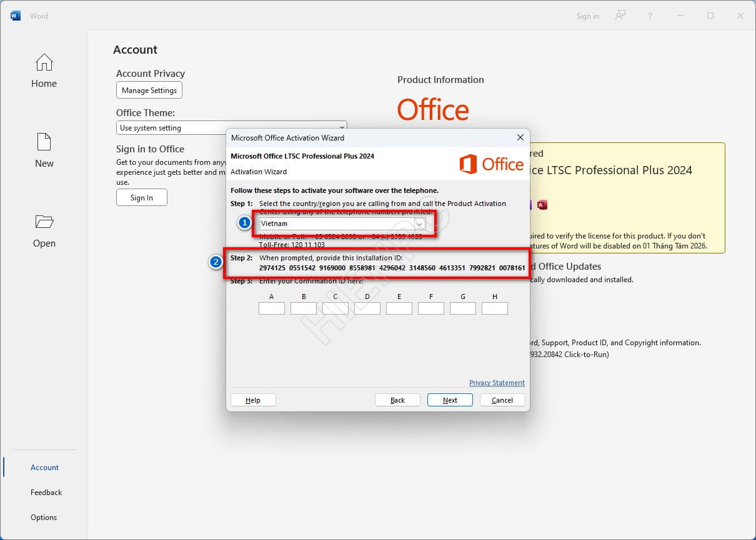Viewport: 756px width, 540px height.
Task: Click the Sign In button under Sign in to Office
Action: point(142,197)
